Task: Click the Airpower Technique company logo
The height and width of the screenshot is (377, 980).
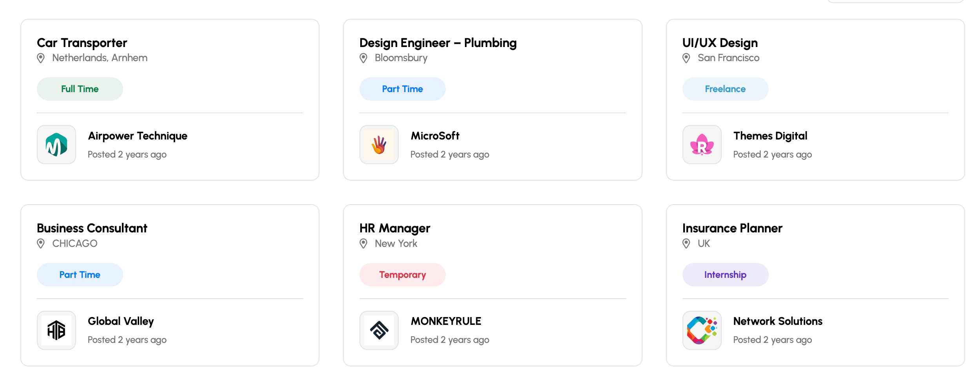Action: click(x=56, y=145)
